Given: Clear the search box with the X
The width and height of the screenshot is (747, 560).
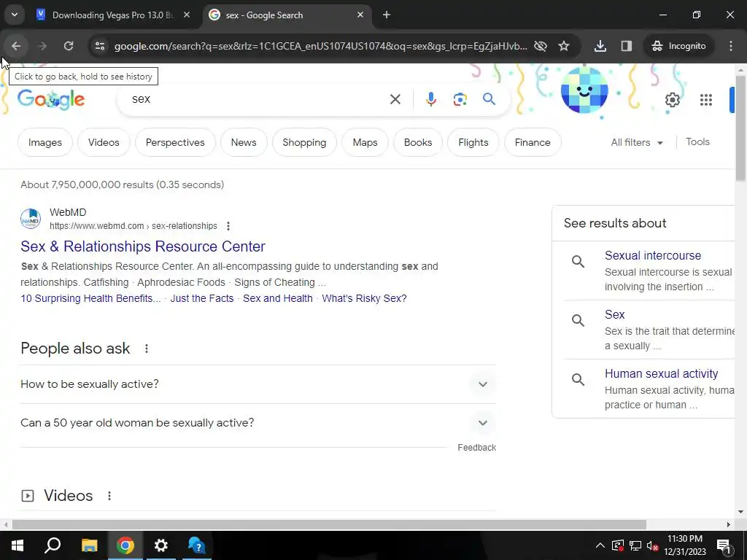Looking at the screenshot, I should [x=395, y=99].
